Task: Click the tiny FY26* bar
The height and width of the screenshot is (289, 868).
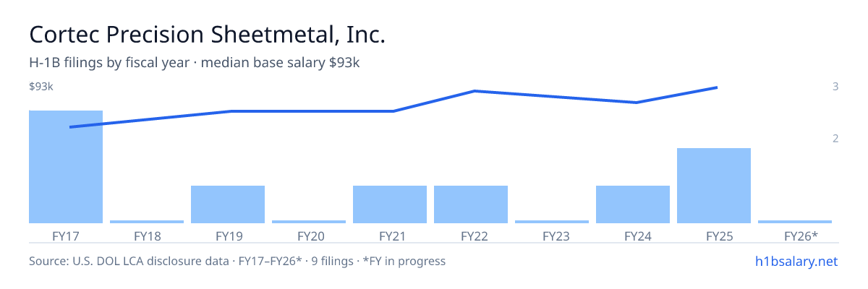Action: click(x=795, y=222)
